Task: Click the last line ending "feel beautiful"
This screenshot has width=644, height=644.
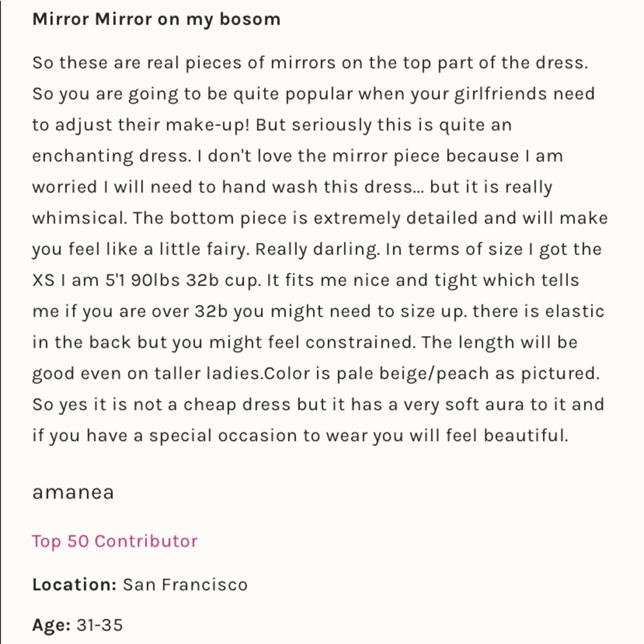Action: (300, 436)
